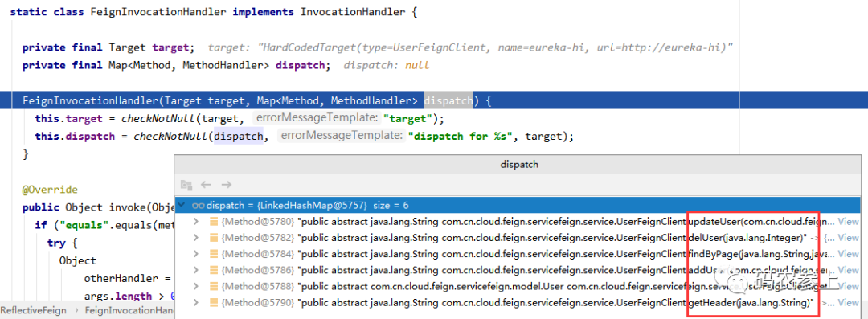Click the glasses icon beside dispatch root node
Viewport: 868px width, 319px height.
199,206
